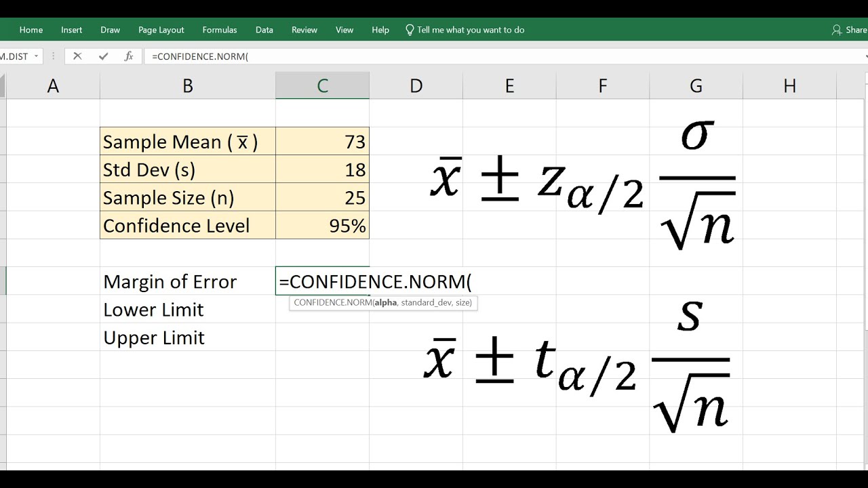The image size is (868, 488).
Task: Select the cell containing 25
Action: 323,197
